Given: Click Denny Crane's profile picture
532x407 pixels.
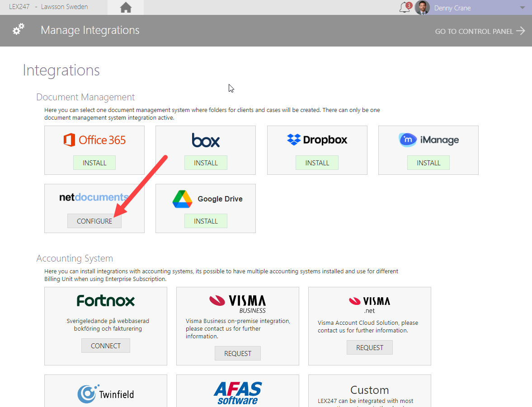Looking at the screenshot, I should pyautogui.click(x=422, y=8).
